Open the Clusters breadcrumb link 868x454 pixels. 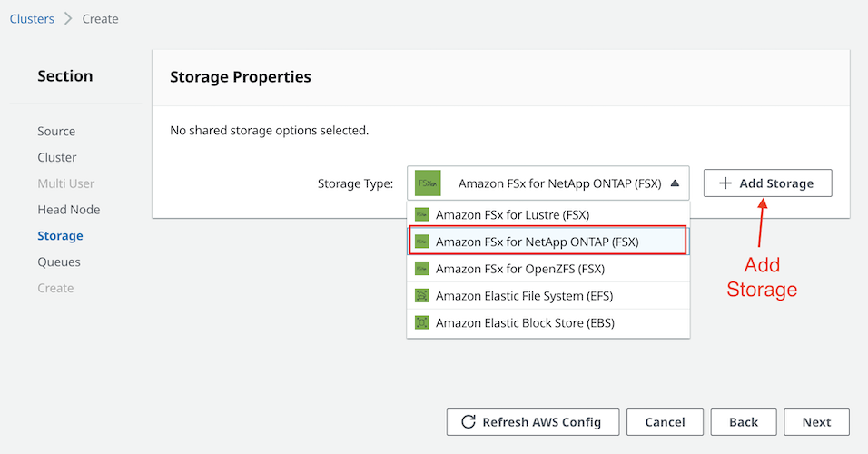[x=32, y=19]
